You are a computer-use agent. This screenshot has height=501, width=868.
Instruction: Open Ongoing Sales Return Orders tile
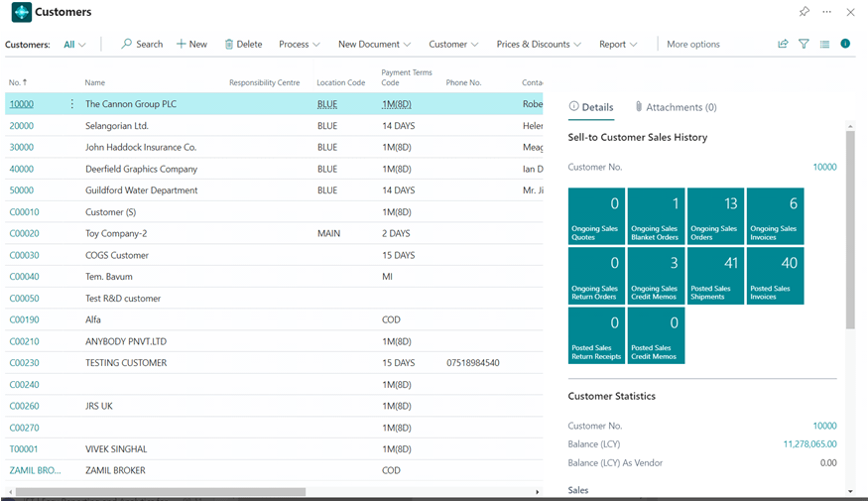click(x=596, y=276)
